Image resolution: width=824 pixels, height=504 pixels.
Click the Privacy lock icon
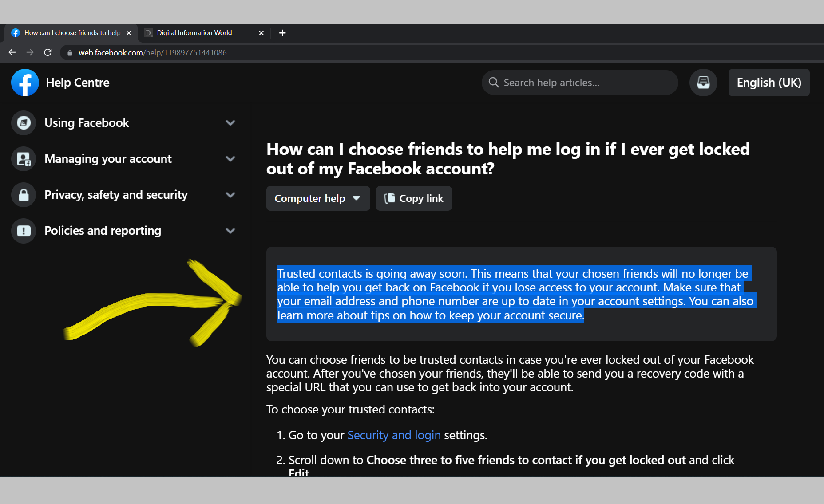tap(24, 195)
